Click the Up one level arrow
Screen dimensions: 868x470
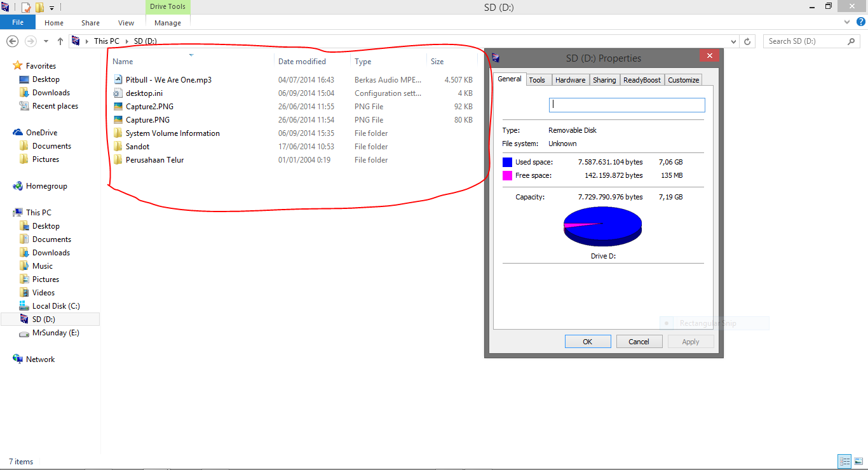point(60,41)
